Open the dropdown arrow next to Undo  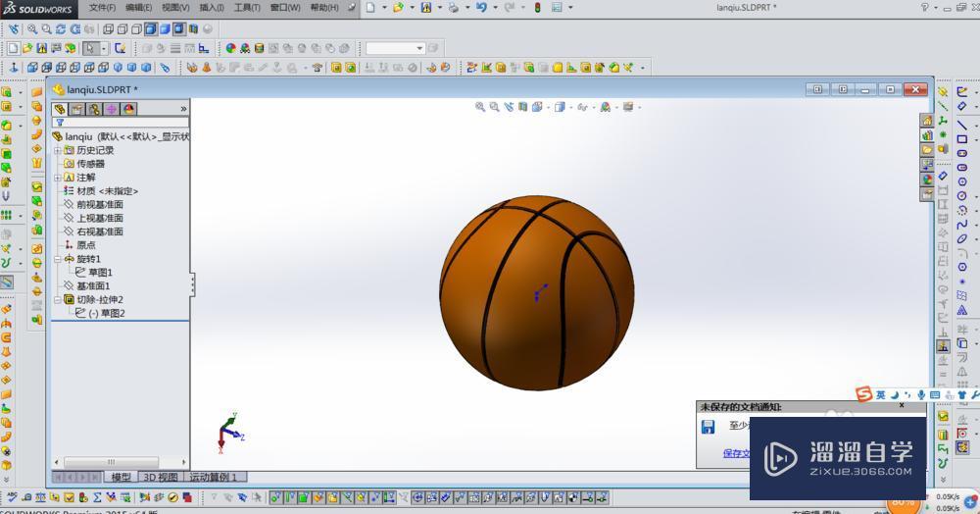click(x=494, y=8)
